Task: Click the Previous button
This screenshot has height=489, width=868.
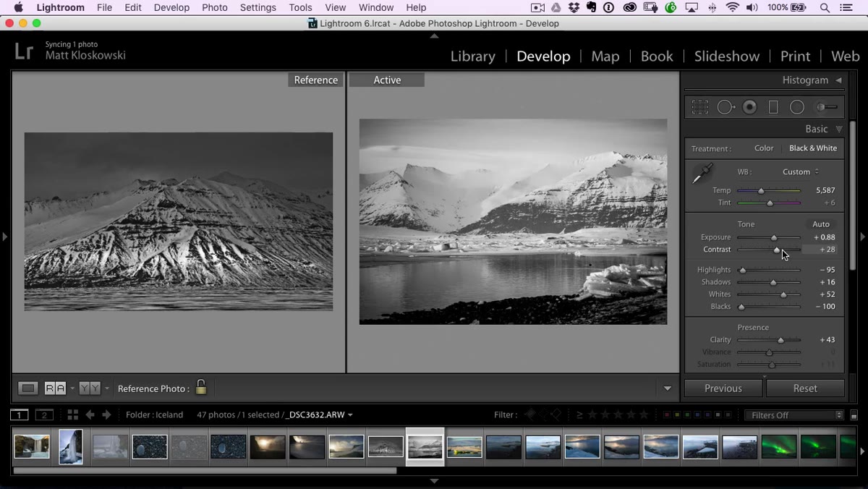Action: (723, 388)
